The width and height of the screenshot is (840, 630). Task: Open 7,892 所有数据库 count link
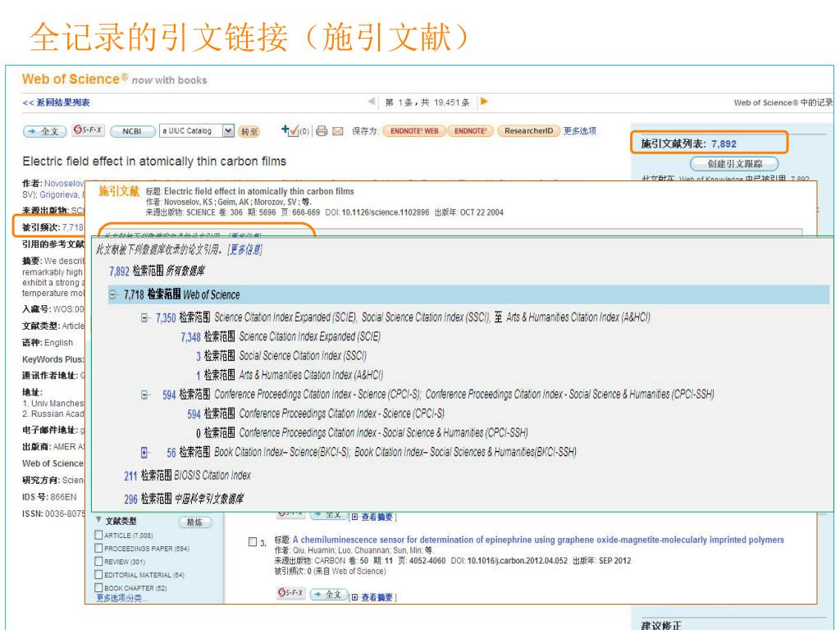(x=119, y=271)
